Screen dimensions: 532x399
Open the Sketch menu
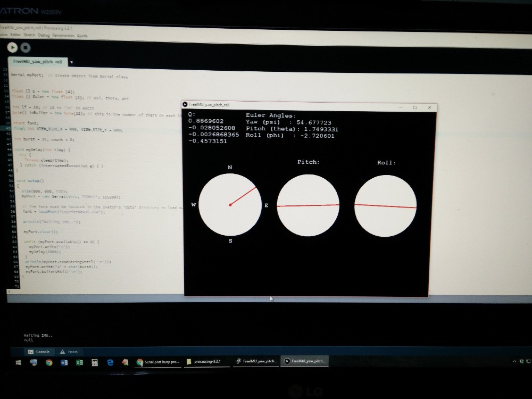point(29,35)
